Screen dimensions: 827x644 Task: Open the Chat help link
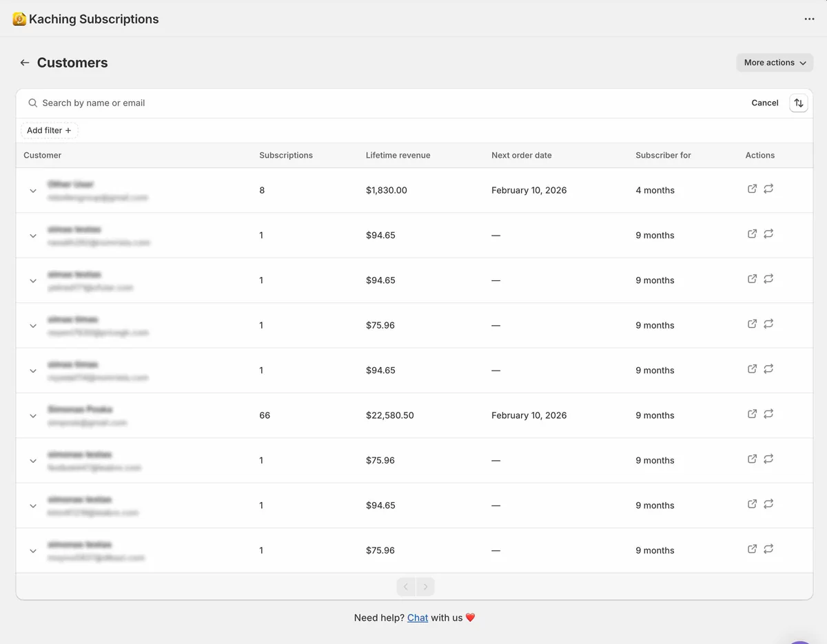(x=418, y=618)
